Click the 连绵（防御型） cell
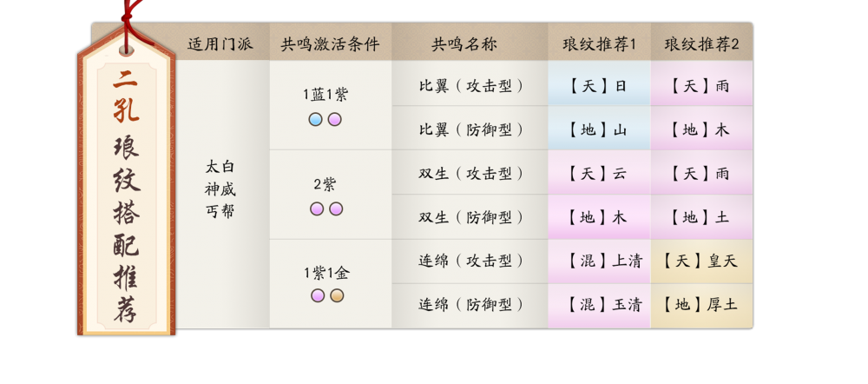This screenshot has width=868, height=384. tap(470, 305)
